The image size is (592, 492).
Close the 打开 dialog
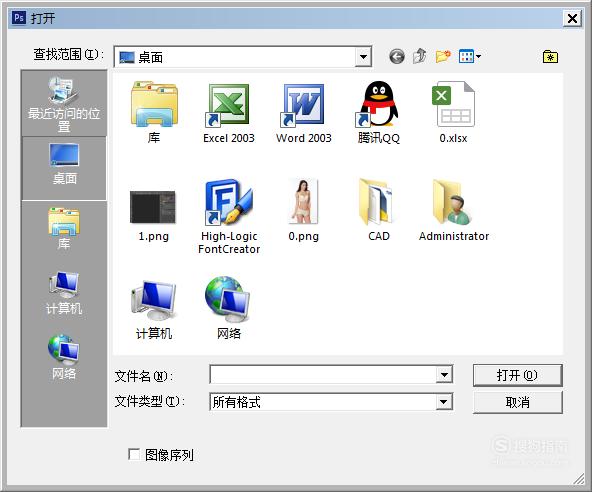pos(572,18)
